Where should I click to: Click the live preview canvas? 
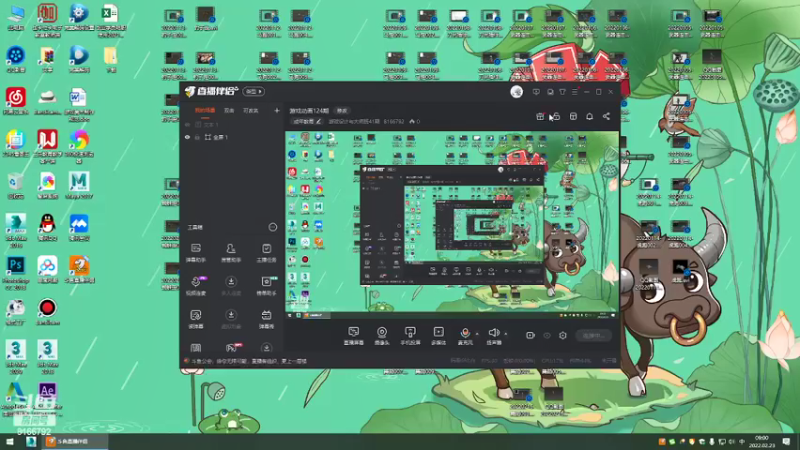452,225
